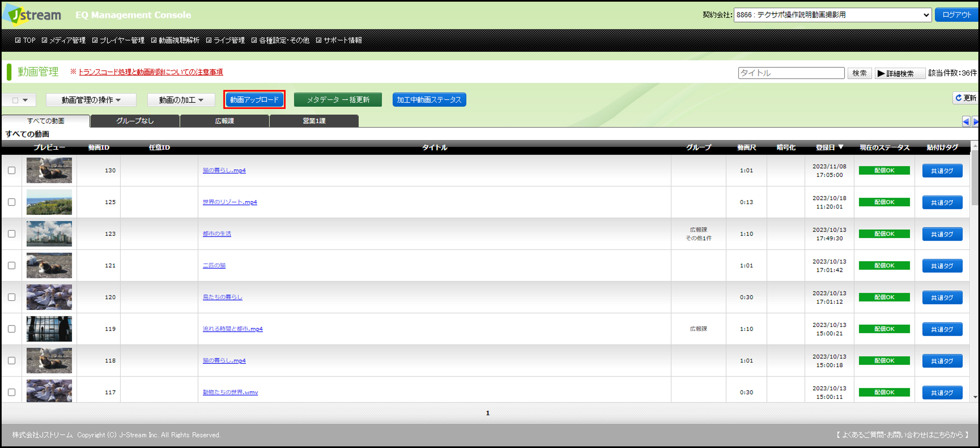Switch to グループなし tab
Viewport: 980px width, 448px height.
pyautogui.click(x=135, y=121)
